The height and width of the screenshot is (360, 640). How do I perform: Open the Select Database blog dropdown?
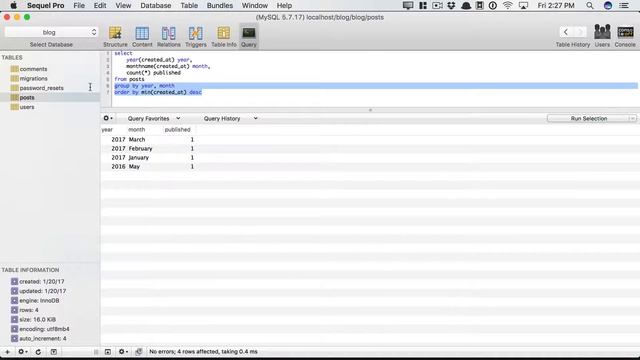pyautogui.click(x=51, y=32)
